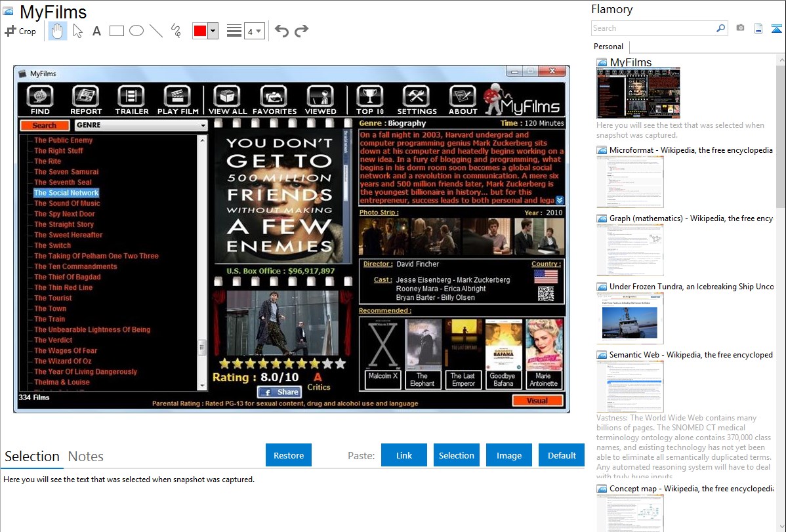Switch to the Selection tab
Screen dimensions: 786x532
[32, 457]
